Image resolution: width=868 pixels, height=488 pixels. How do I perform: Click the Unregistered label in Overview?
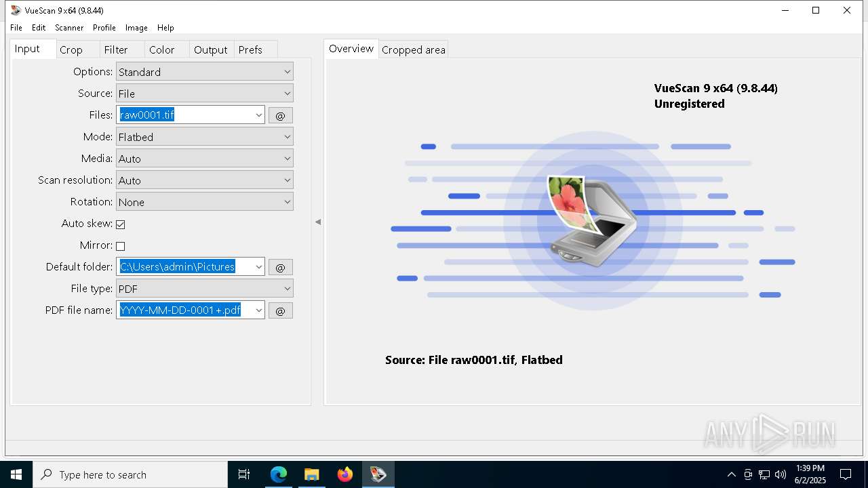click(x=690, y=104)
